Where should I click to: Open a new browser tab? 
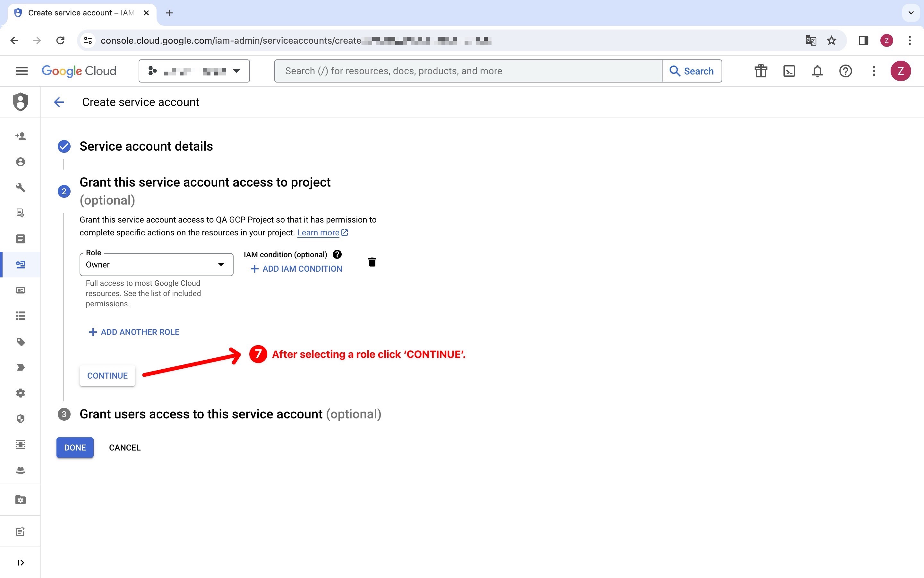pos(169,13)
